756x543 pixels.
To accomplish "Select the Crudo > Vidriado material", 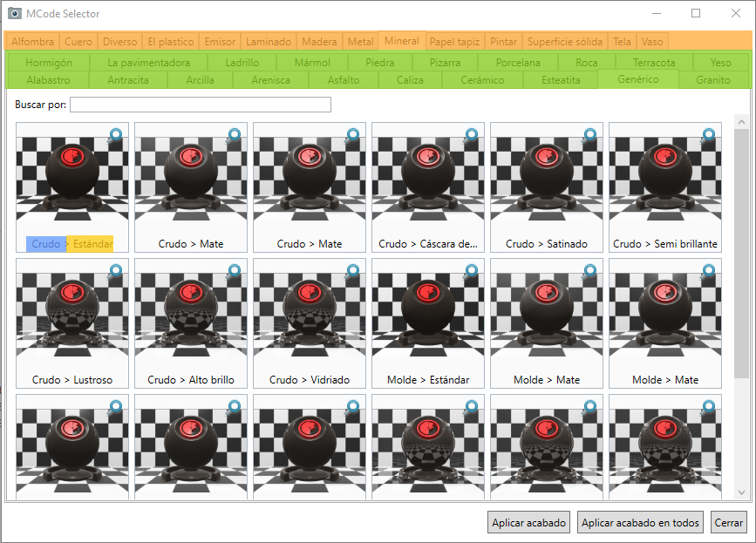I will (x=310, y=323).
